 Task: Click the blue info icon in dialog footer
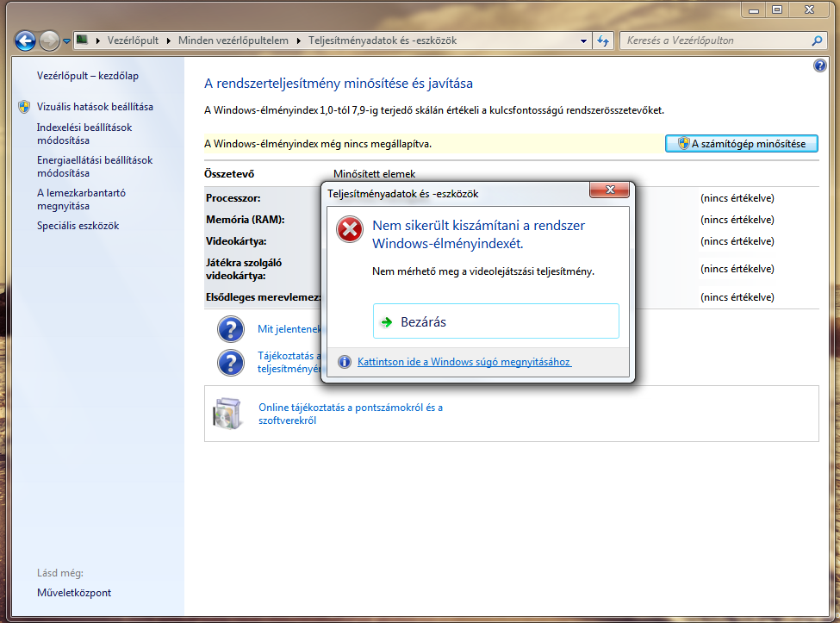click(x=345, y=362)
